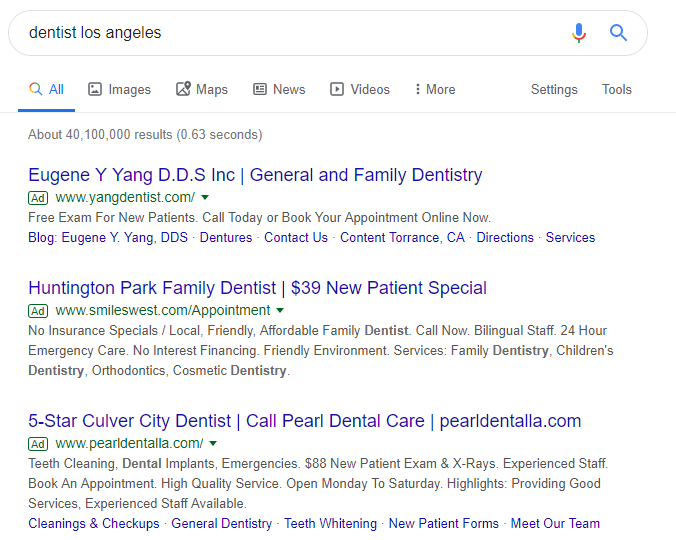Open dropdown arrow next to www.pearldentalla.com/
Screen dimensions: 676x540
pos(213,443)
